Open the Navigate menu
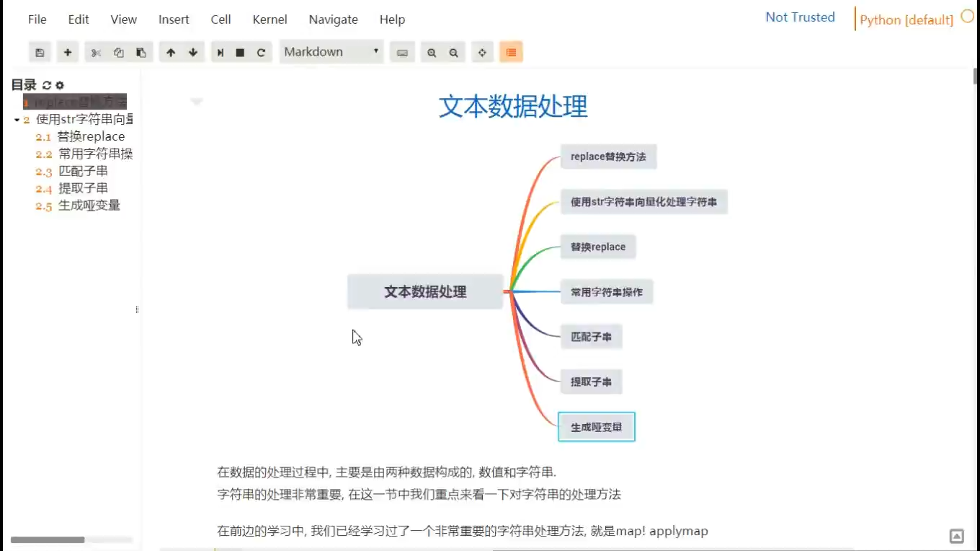980x551 pixels. pos(333,19)
